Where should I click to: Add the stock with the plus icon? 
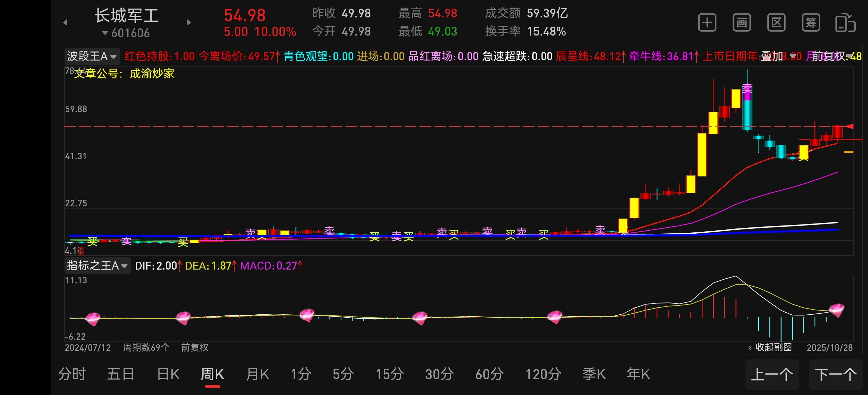(707, 23)
